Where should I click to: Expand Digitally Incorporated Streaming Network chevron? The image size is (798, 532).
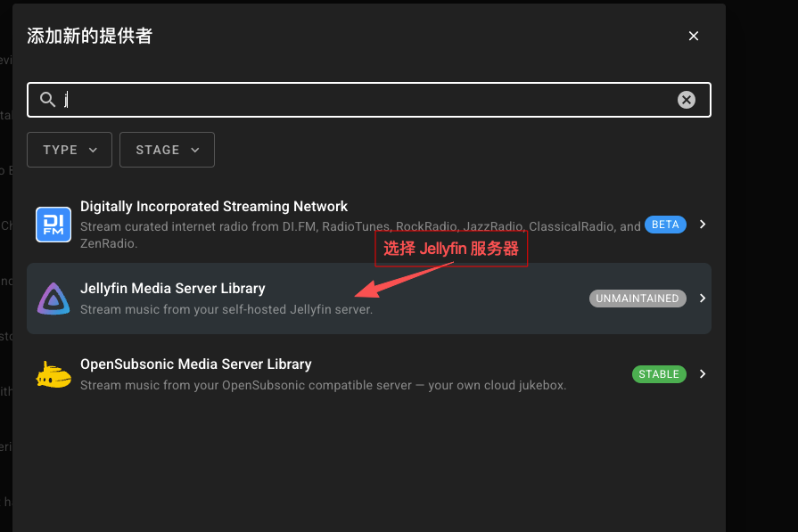click(x=703, y=225)
